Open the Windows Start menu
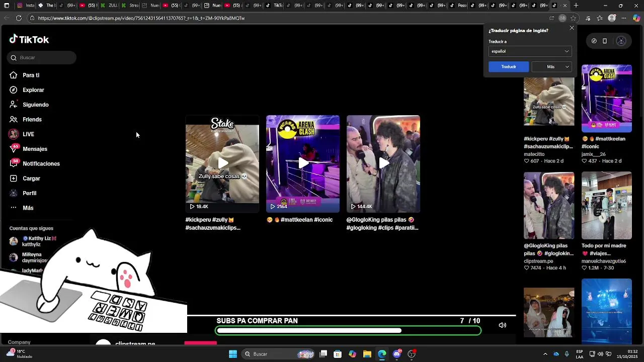This screenshot has width=644, height=362. [x=233, y=354]
